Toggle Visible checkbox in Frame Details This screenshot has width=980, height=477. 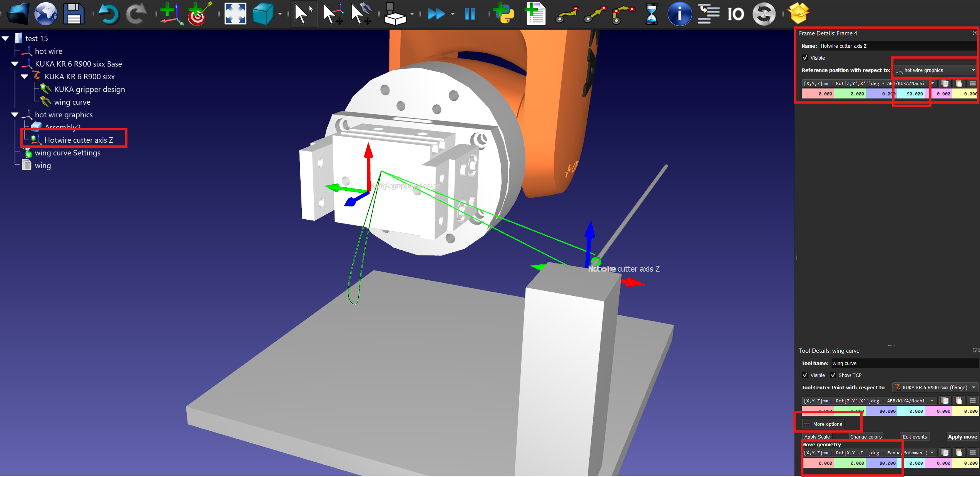click(x=805, y=58)
